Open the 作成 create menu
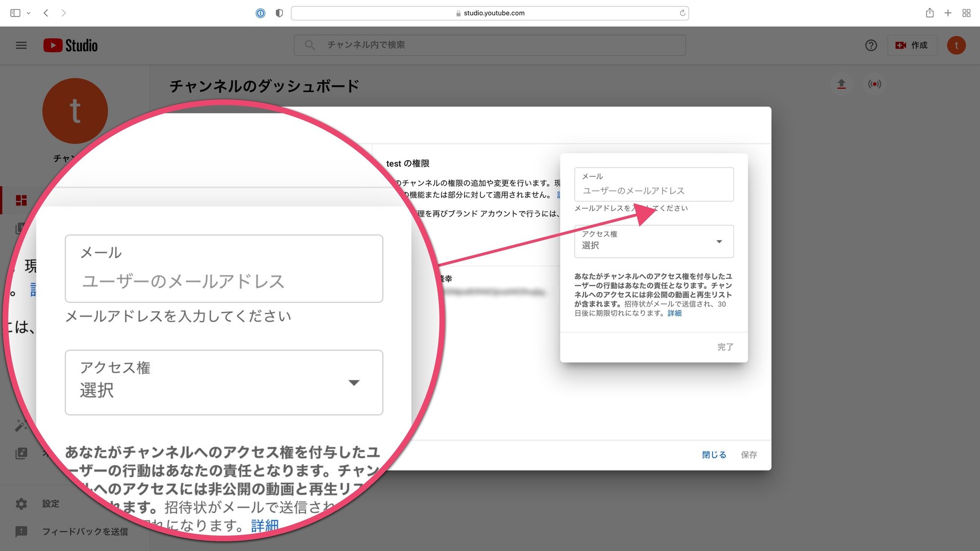 [912, 45]
